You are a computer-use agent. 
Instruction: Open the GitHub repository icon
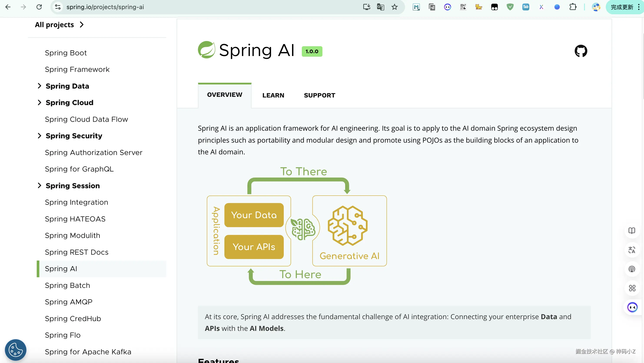click(581, 51)
